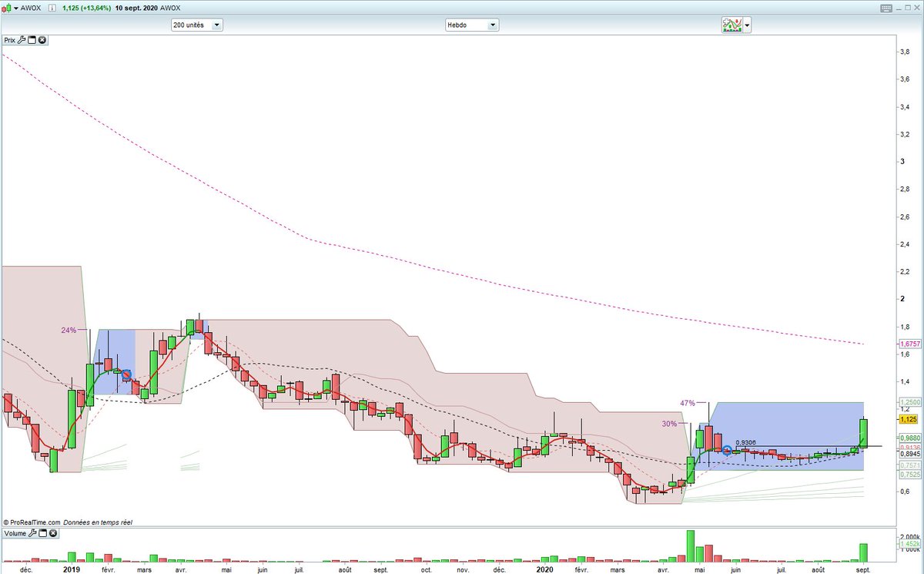
Task: Click the 2020 year label on time axis
Action: pyautogui.click(x=544, y=569)
